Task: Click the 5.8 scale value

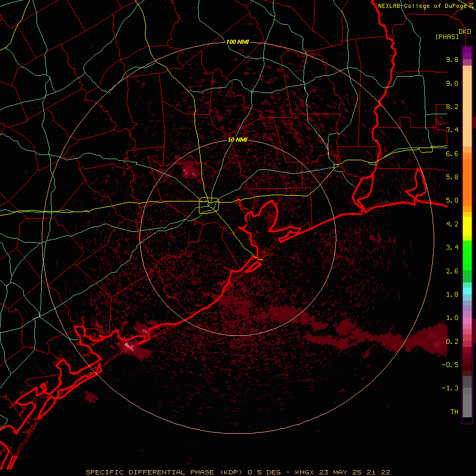Action: click(452, 177)
